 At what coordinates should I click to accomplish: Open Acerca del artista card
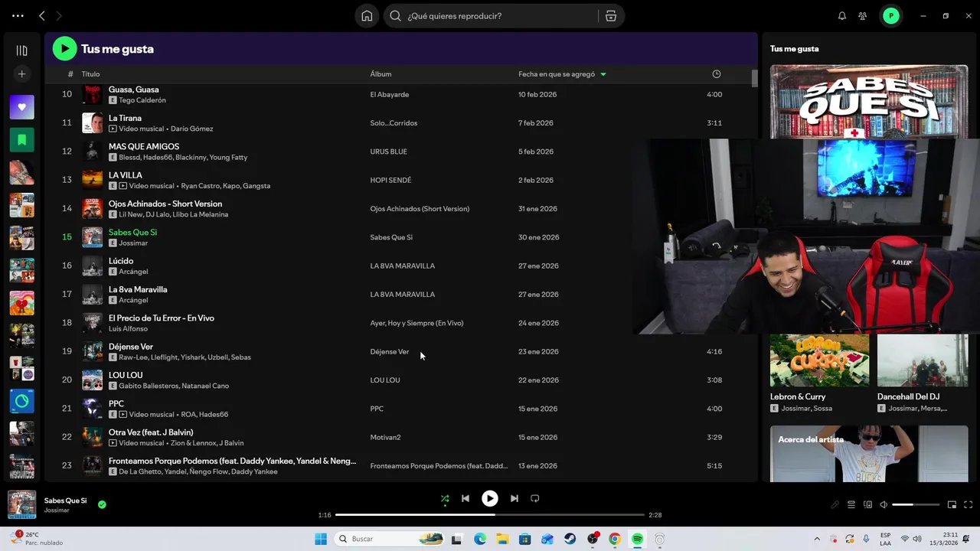tap(869, 454)
